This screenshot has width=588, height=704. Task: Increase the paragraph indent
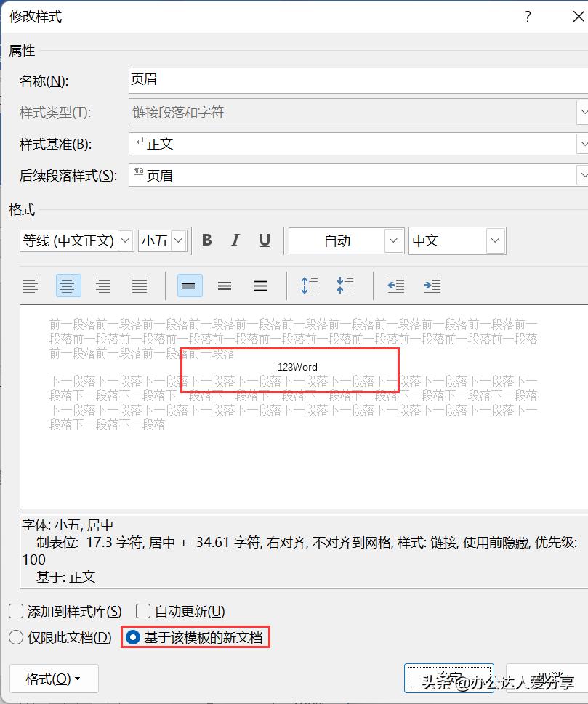coord(432,285)
